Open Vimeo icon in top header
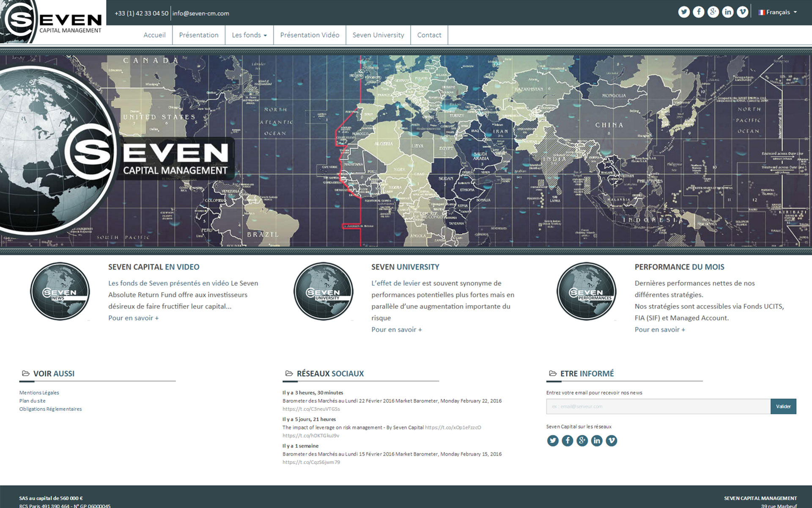The width and height of the screenshot is (812, 508). coord(742,12)
